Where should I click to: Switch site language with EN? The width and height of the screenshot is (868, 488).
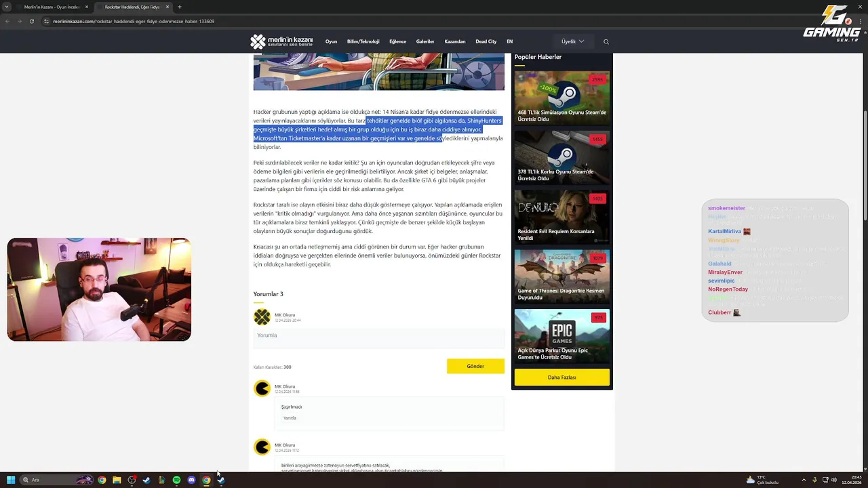[509, 41]
